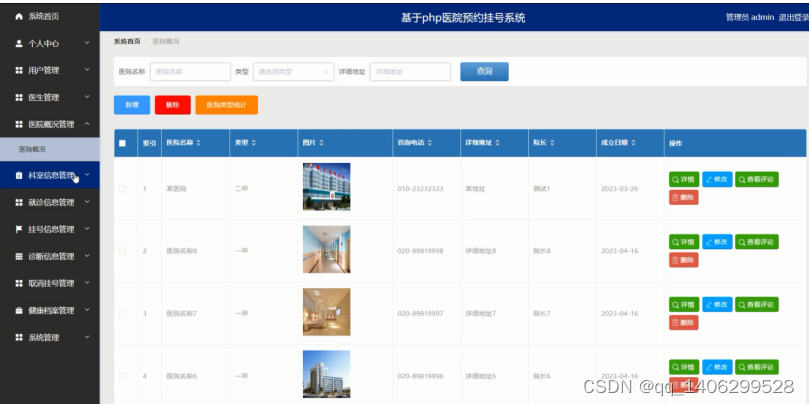Open the hospital building thumbnail for 某医院

[327, 187]
